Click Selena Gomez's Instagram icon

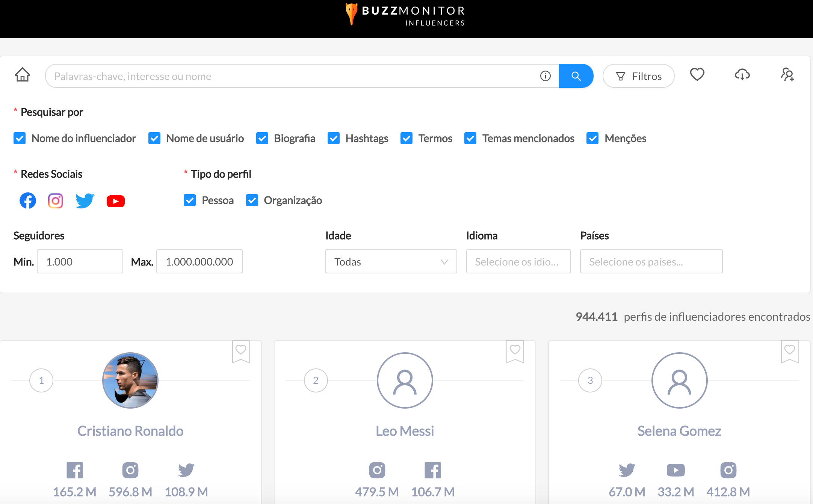[728, 470]
